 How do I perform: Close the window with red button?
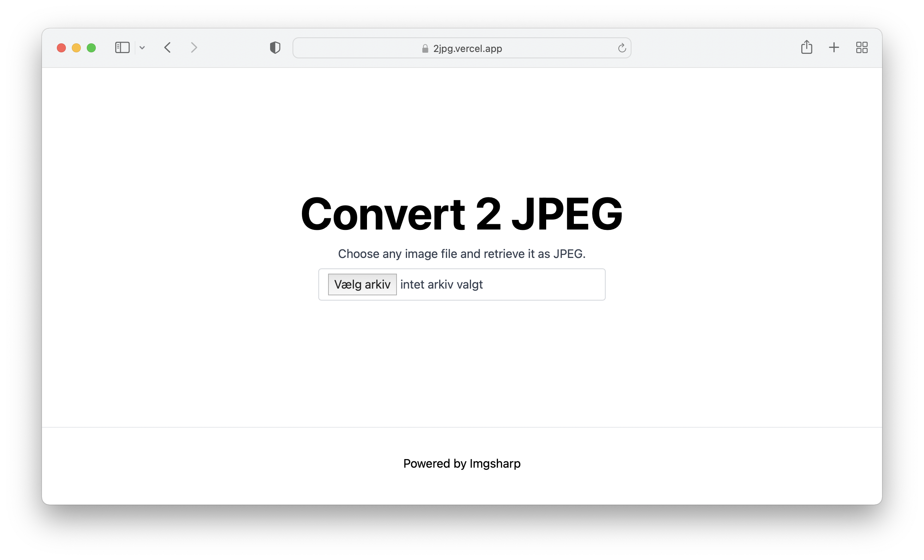tap(61, 48)
